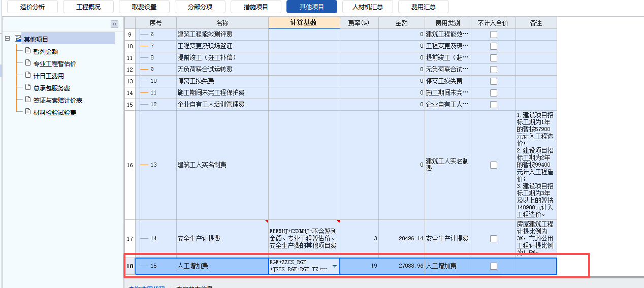Select 总承包服务费 in the tree
Image resolution: width=644 pixels, height=288 pixels.
point(52,88)
